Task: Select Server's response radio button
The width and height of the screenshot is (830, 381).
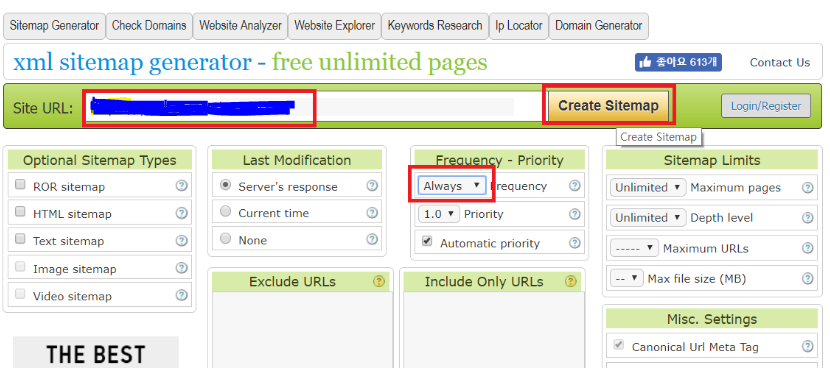Action: (x=225, y=185)
